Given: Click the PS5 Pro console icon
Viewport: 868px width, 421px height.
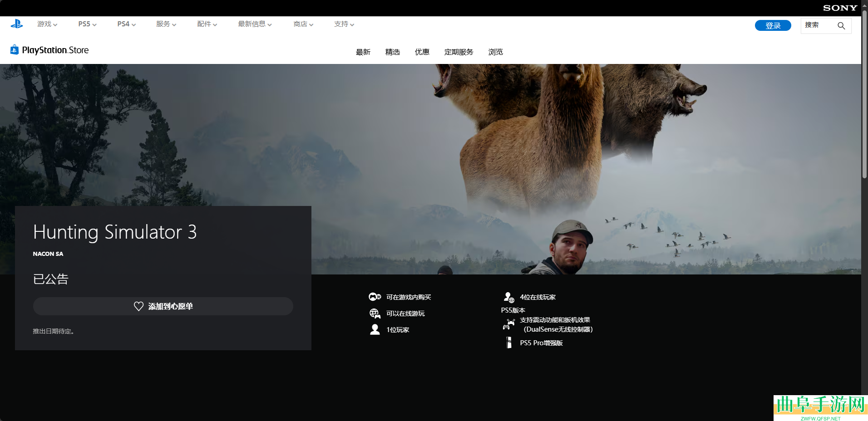Looking at the screenshot, I should tap(509, 343).
